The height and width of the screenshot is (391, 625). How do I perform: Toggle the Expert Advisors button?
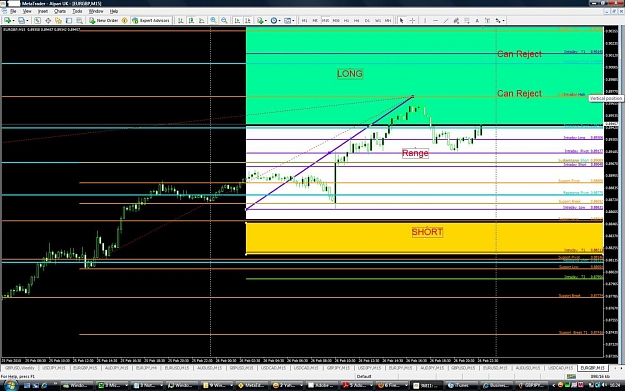coord(151,20)
